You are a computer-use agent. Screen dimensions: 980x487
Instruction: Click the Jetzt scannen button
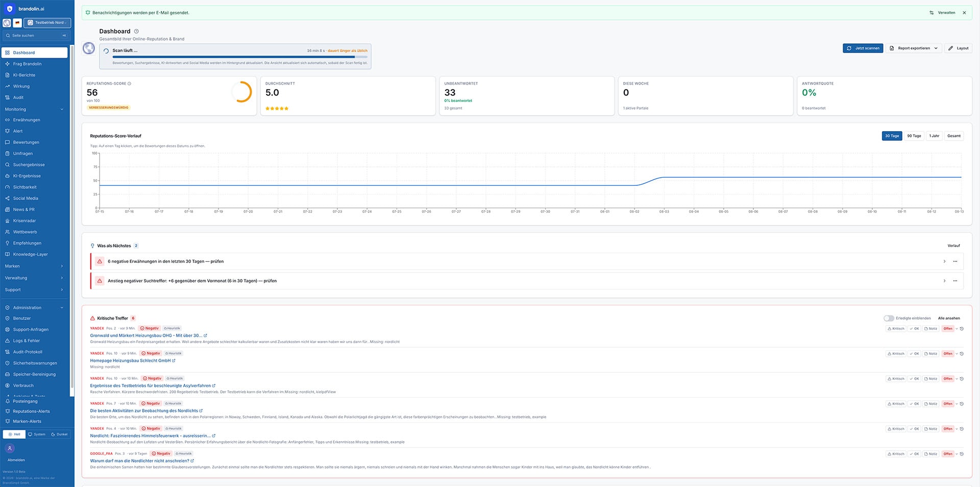(x=863, y=48)
